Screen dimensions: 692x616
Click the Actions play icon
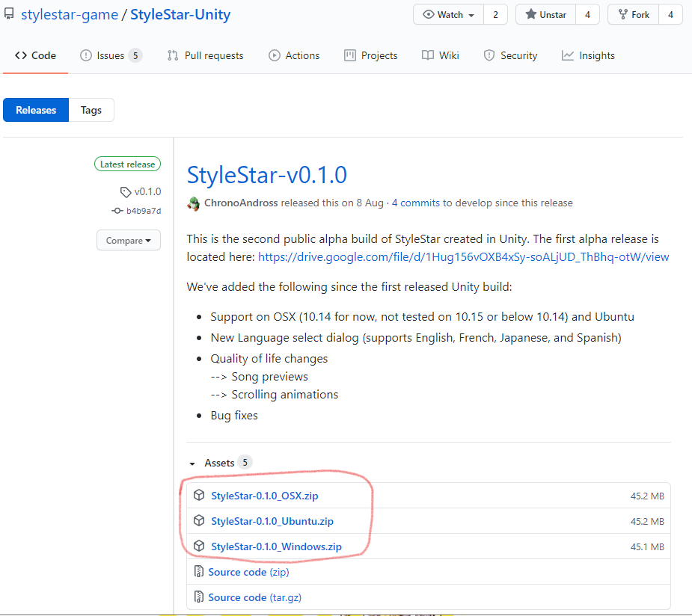pos(275,55)
